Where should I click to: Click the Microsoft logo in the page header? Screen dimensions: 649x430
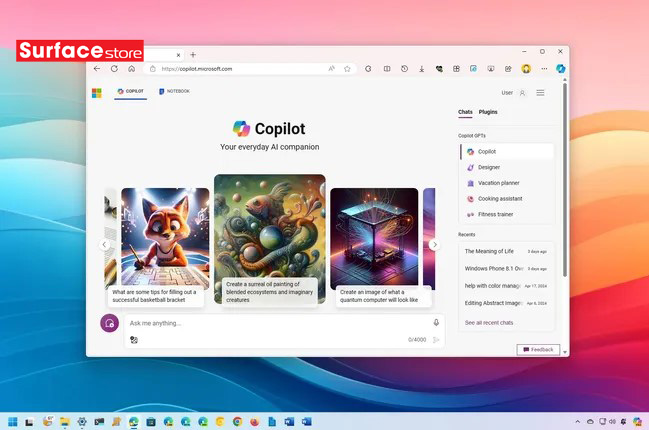tap(97, 92)
